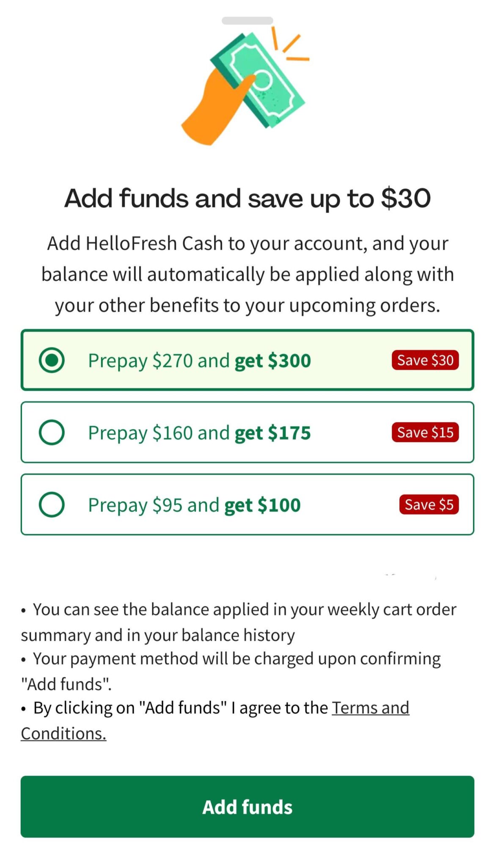Screen dimensions: 495x868
Task: Click the HelloFresh Cash description text
Action: [247, 273]
